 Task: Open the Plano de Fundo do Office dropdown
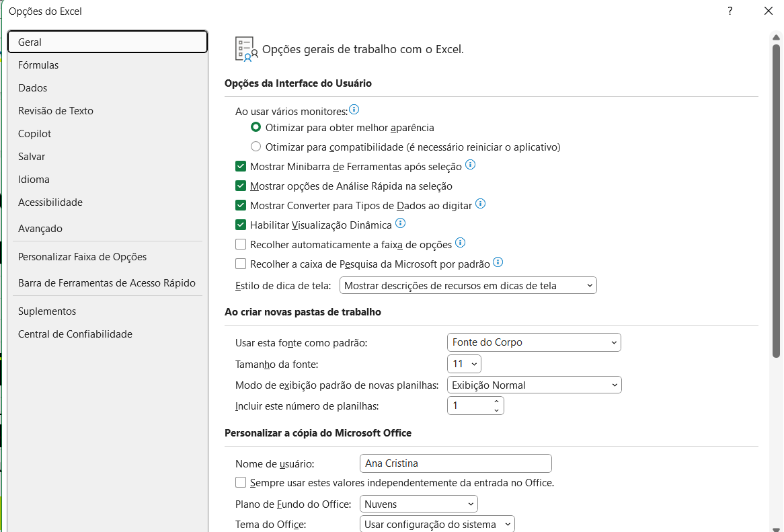click(418, 504)
